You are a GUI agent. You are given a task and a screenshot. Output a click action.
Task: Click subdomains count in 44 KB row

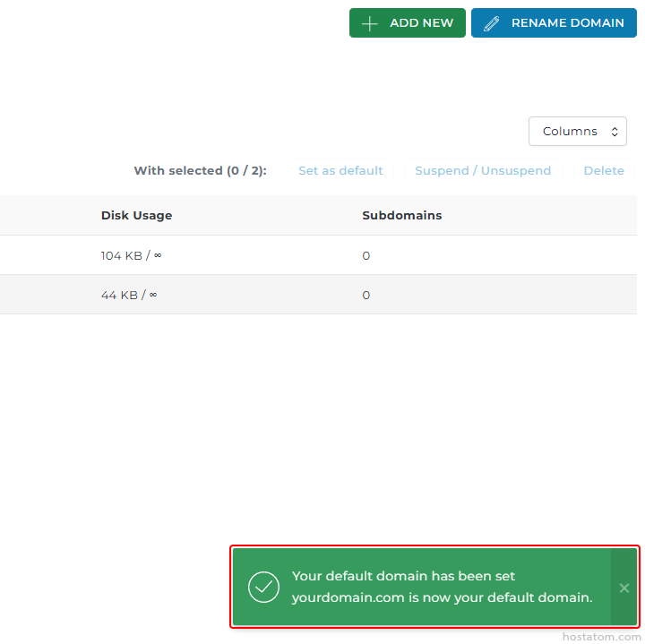click(366, 296)
